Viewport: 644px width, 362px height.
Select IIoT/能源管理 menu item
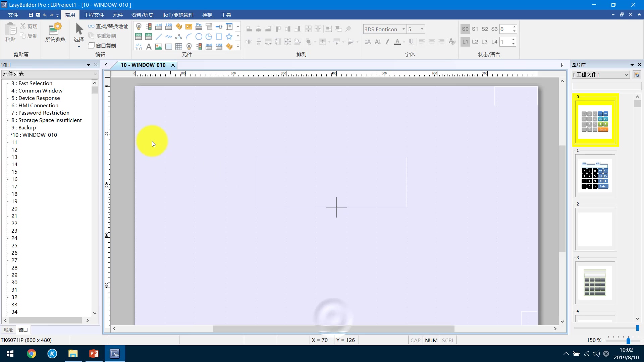pyautogui.click(x=178, y=15)
